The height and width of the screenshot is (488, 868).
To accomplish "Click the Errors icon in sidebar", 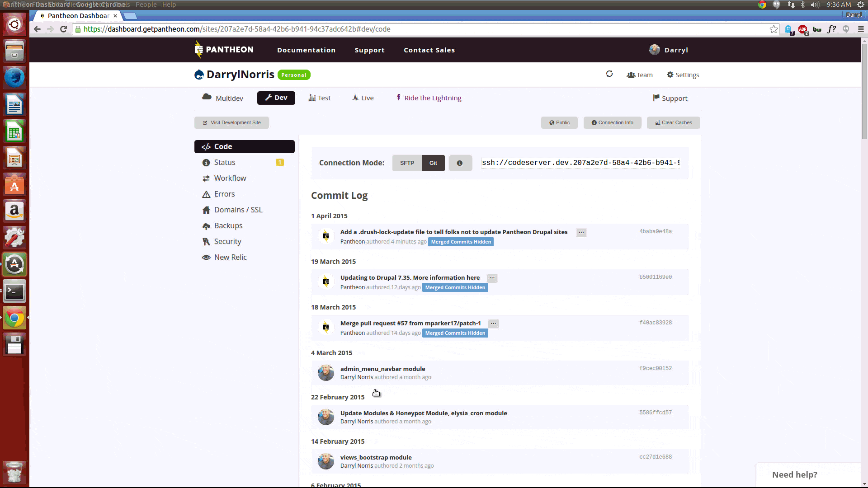I will (x=206, y=194).
